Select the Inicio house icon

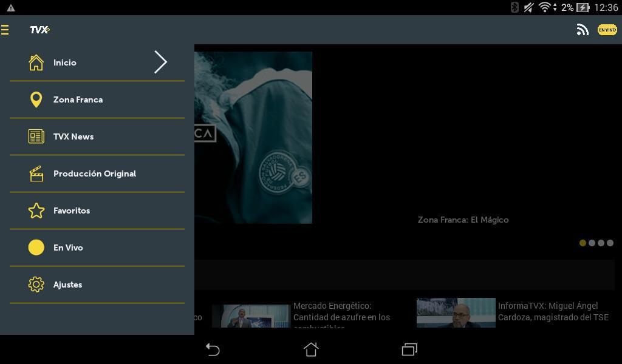pos(36,62)
